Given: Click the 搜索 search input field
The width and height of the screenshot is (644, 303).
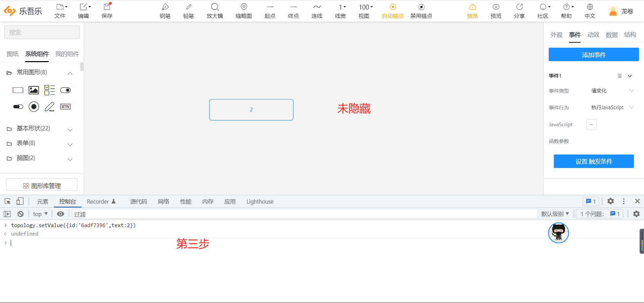Looking at the screenshot, I should (x=42, y=32).
